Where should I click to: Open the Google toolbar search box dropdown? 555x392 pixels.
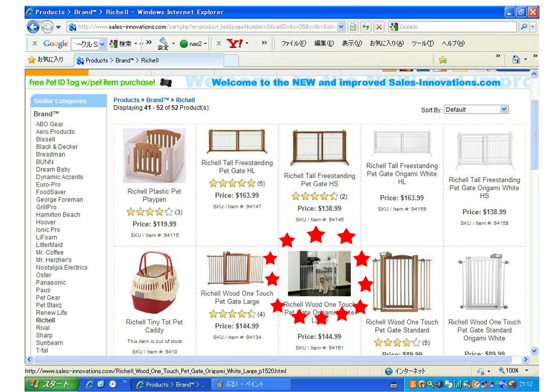pyautogui.click(x=102, y=44)
